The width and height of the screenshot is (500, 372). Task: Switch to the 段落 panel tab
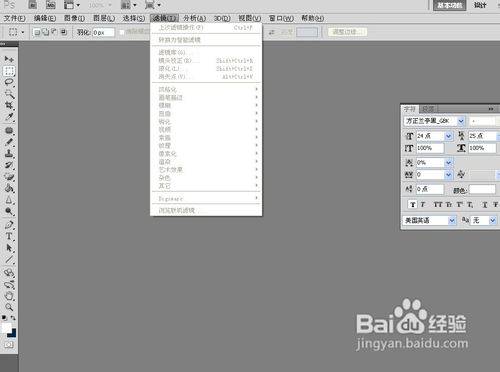pos(428,109)
